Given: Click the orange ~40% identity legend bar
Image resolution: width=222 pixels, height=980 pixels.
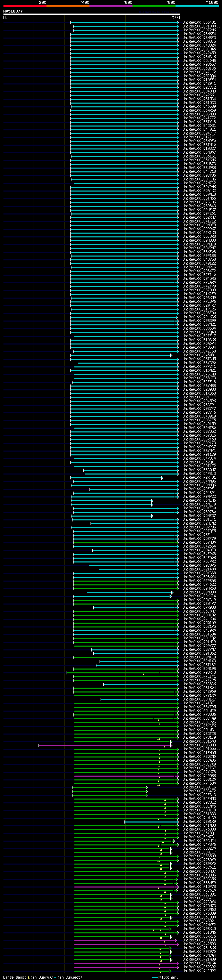Looking at the screenshot, I should pos(68,7).
